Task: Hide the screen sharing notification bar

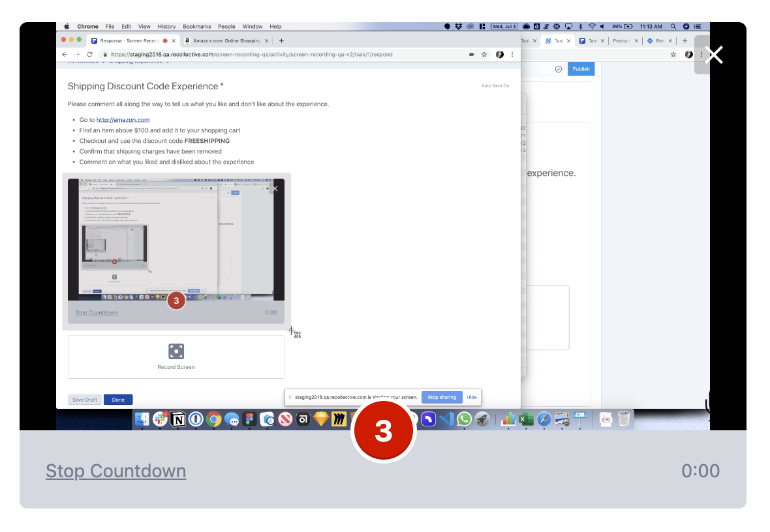Action: (472, 397)
